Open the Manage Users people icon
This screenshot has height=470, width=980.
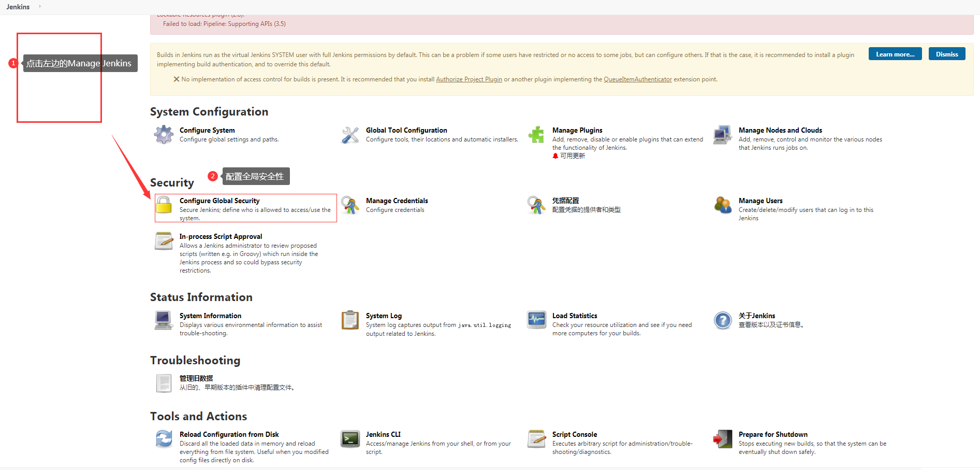point(722,205)
